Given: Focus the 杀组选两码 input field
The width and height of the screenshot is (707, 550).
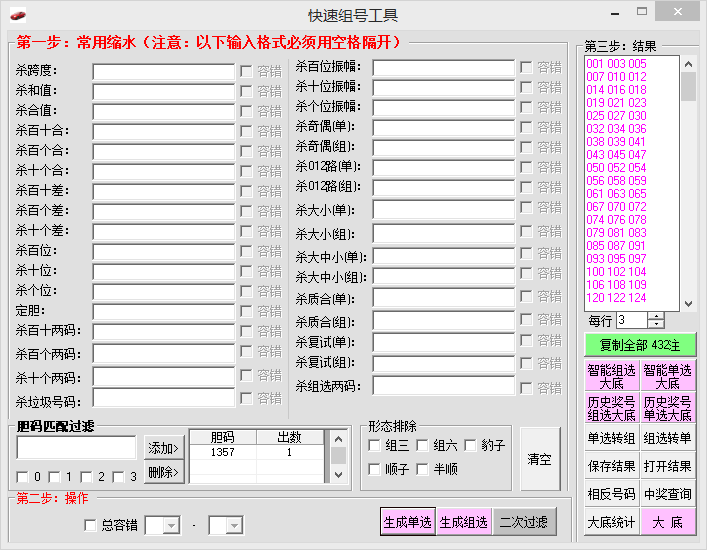Looking at the screenshot, I should 444,386.
